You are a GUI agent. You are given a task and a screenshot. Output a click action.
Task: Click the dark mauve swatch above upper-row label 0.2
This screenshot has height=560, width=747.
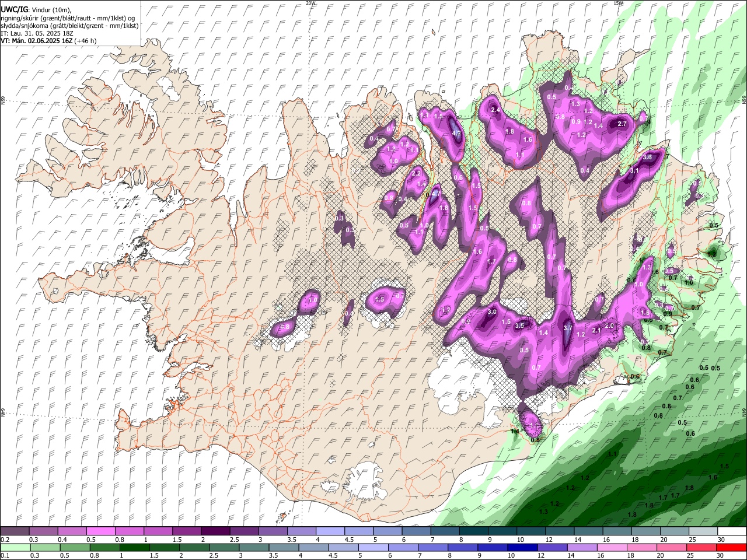click(x=15, y=531)
